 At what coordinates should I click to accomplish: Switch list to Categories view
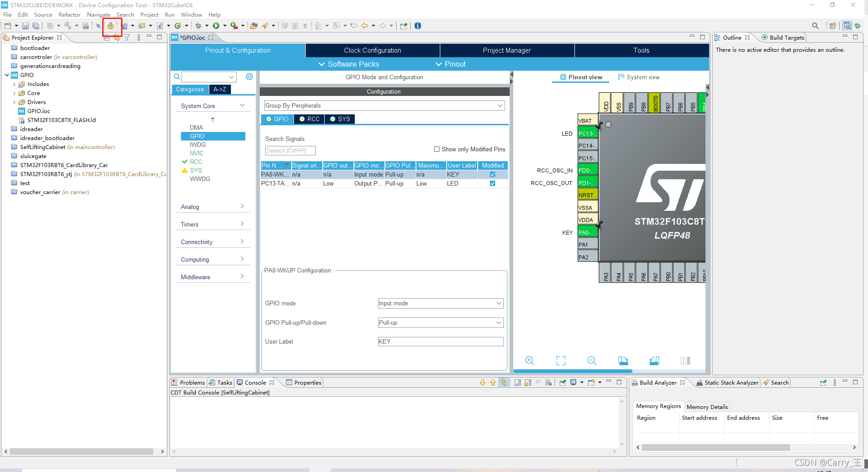point(190,89)
